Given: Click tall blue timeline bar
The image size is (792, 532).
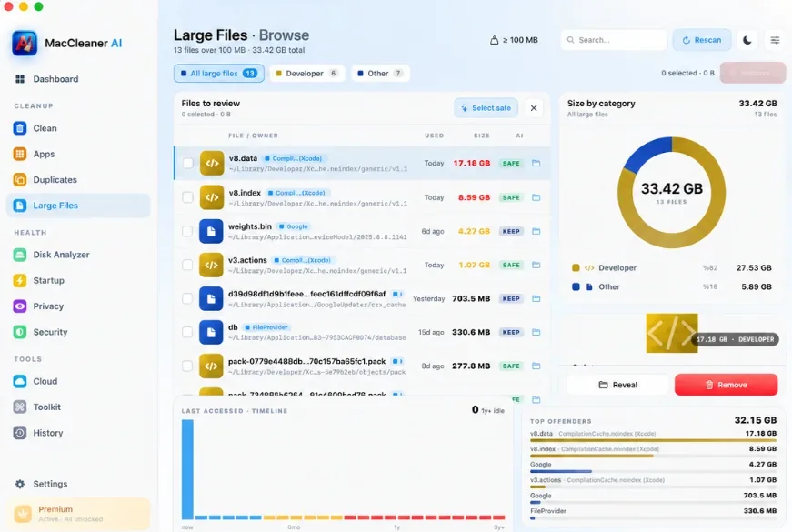Looking at the screenshot, I should pos(187,469).
